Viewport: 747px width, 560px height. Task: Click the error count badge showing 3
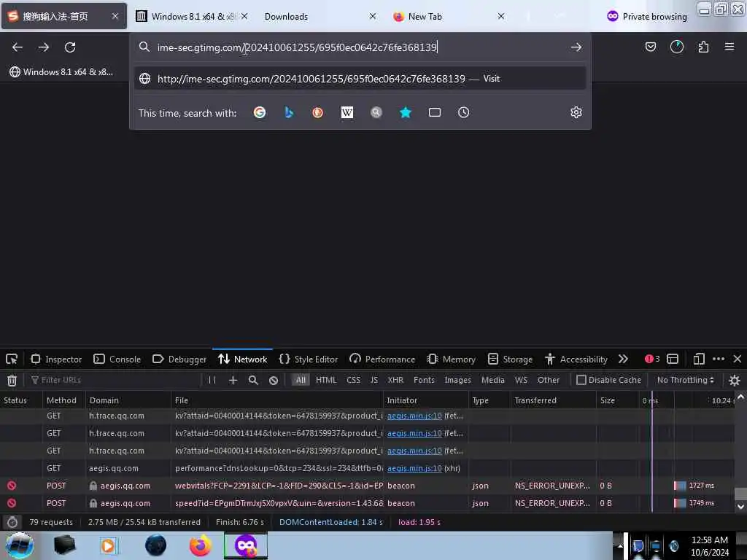[x=652, y=359]
